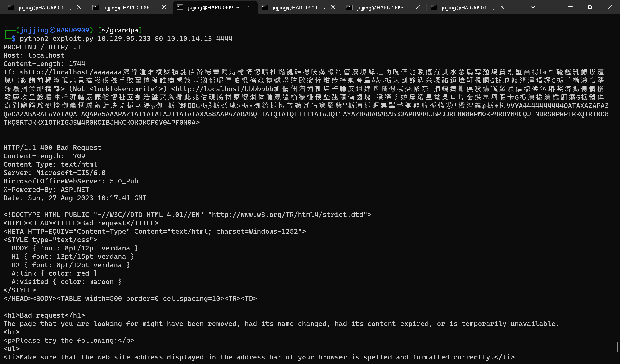620x364 pixels.
Task: Minimize the terminal window
Action: pyautogui.click(x=570, y=7)
